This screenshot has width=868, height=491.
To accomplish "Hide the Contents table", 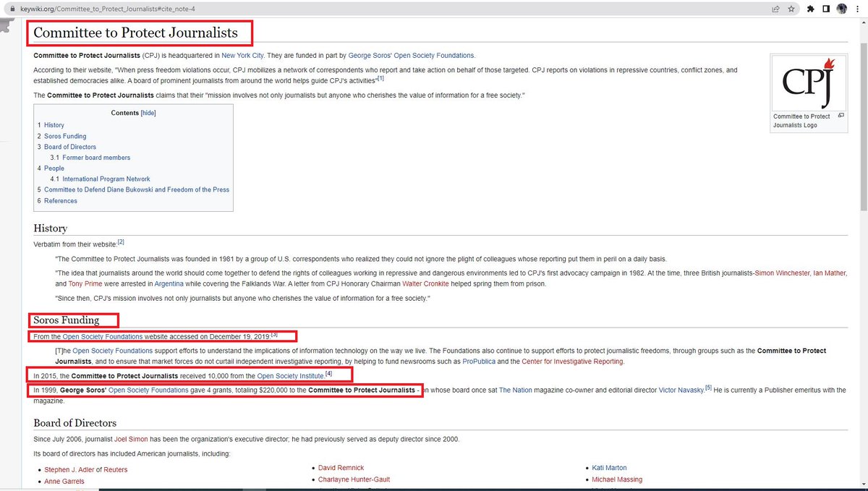I will point(148,113).
